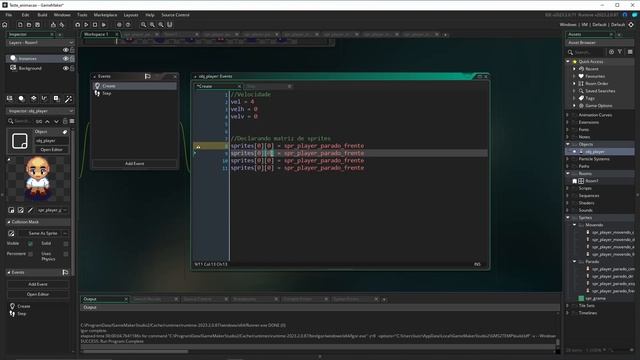
Task: Click the add asset plus icon in Asset Browser
Action: (611, 52)
